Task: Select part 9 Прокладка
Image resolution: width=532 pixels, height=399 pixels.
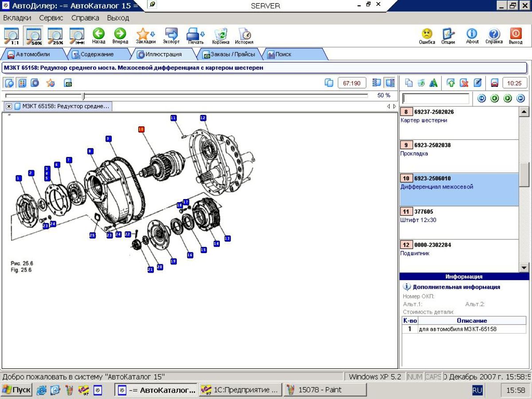Action: (x=459, y=156)
